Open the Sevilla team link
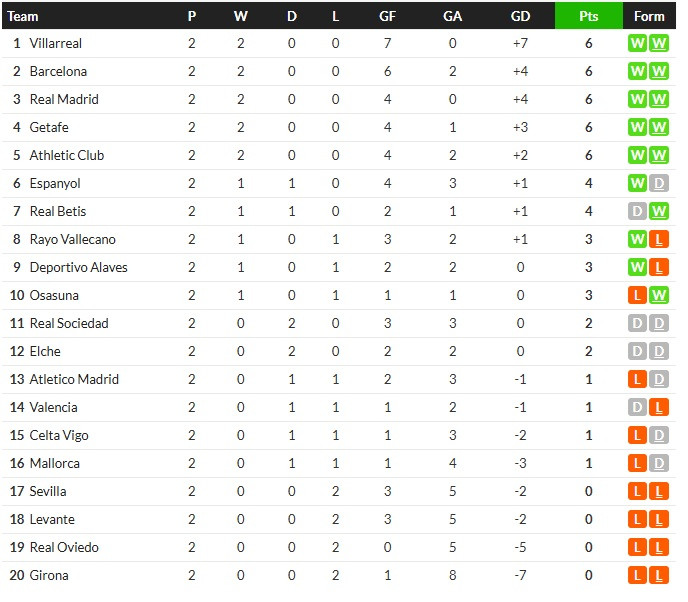Viewport: 688px width, 602px height. pyautogui.click(x=48, y=491)
